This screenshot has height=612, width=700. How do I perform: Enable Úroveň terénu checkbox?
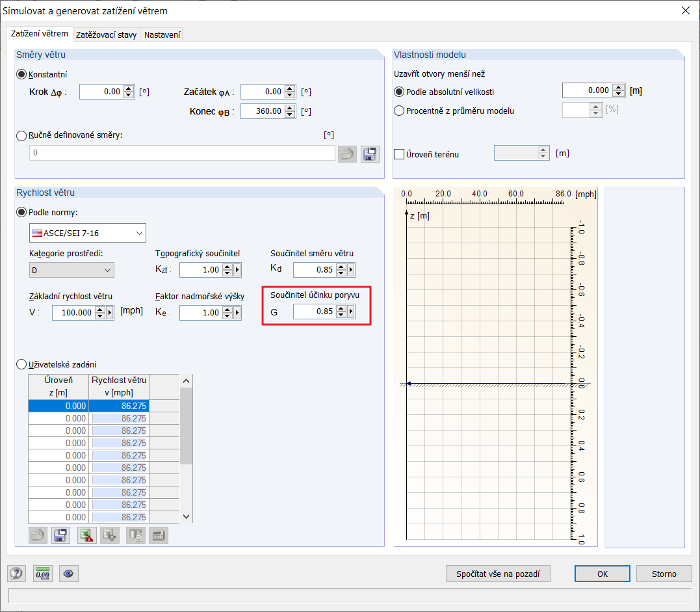tap(399, 154)
